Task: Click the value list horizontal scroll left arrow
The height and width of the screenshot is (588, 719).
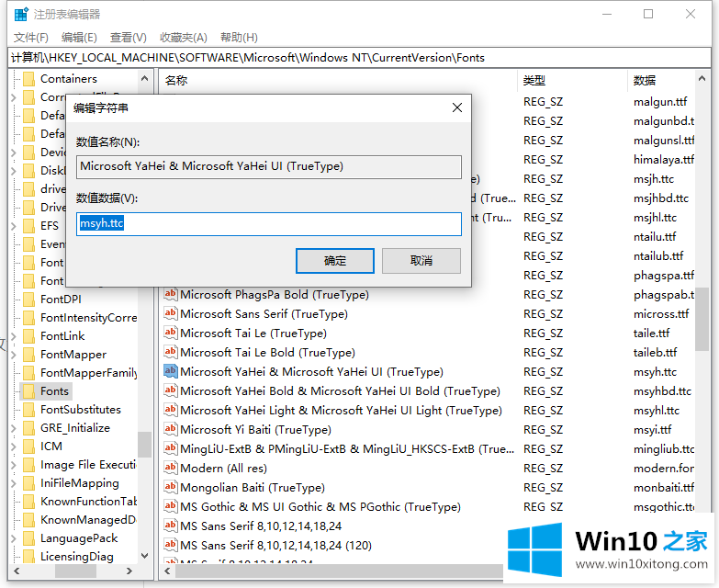Action: click(167, 571)
